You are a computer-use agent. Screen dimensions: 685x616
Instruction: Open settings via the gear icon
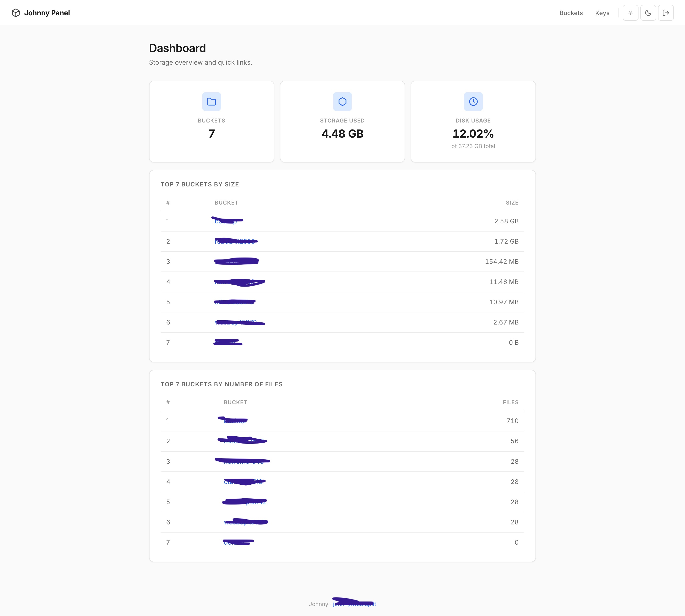click(x=630, y=13)
